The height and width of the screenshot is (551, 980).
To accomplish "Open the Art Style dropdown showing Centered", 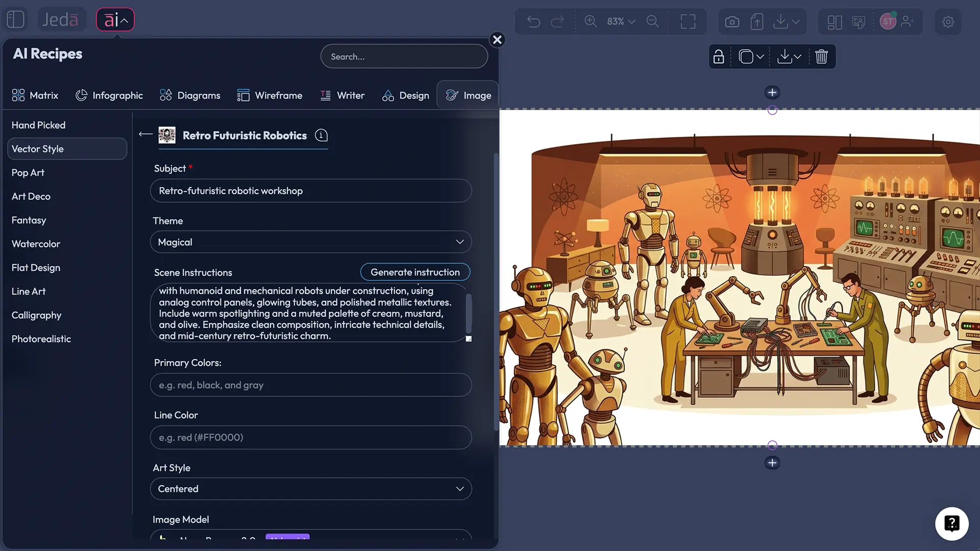I will pos(310,489).
